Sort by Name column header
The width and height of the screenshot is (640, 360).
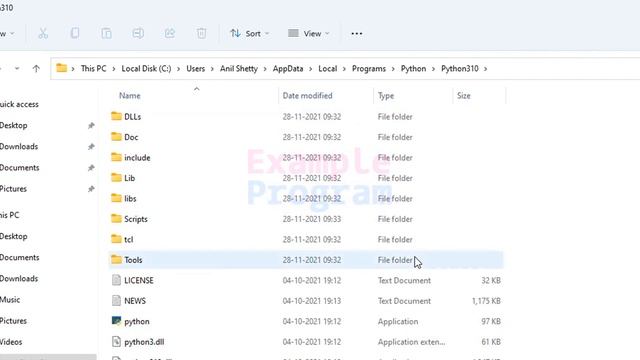click(x=130, y=96)
